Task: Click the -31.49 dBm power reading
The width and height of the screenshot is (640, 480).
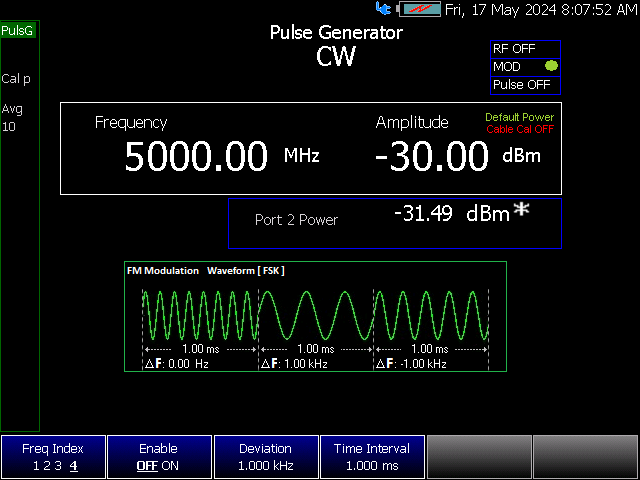Action: pos(452,213)
